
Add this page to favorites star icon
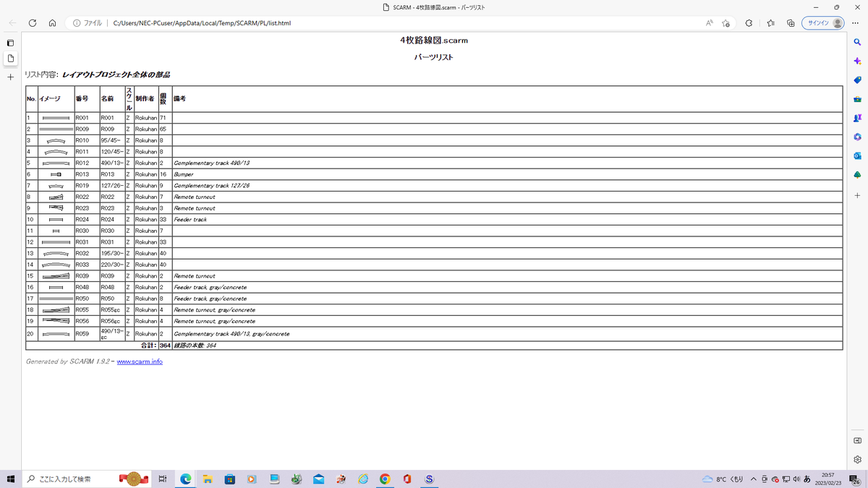(726, 23)
